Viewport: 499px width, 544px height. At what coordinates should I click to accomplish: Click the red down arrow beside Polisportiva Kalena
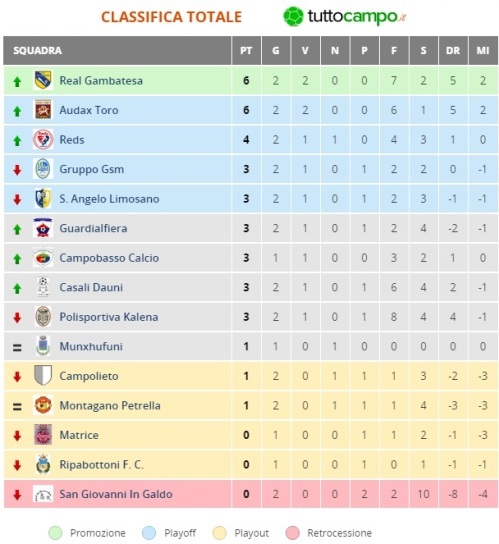pos(17,317)
